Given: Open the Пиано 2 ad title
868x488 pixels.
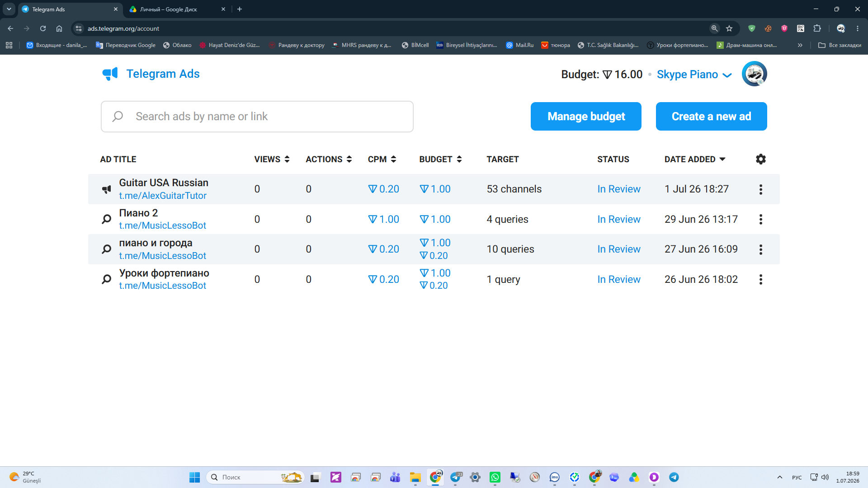Looking at the screenshot, I should 138,213.
